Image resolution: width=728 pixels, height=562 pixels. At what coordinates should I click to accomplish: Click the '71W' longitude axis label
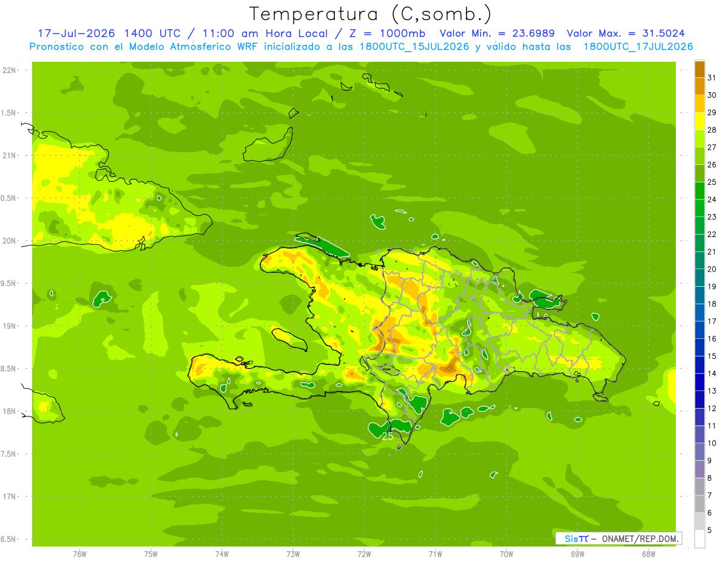435,554
